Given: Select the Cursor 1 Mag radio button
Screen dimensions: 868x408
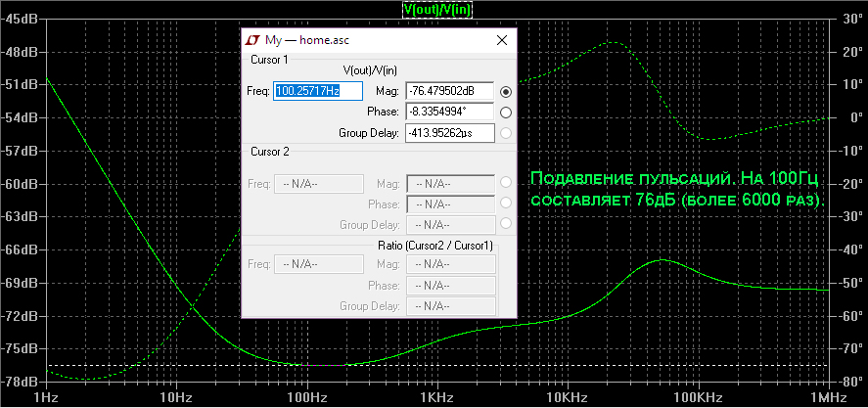Looking at the screenshot, I should pos(505,91).
